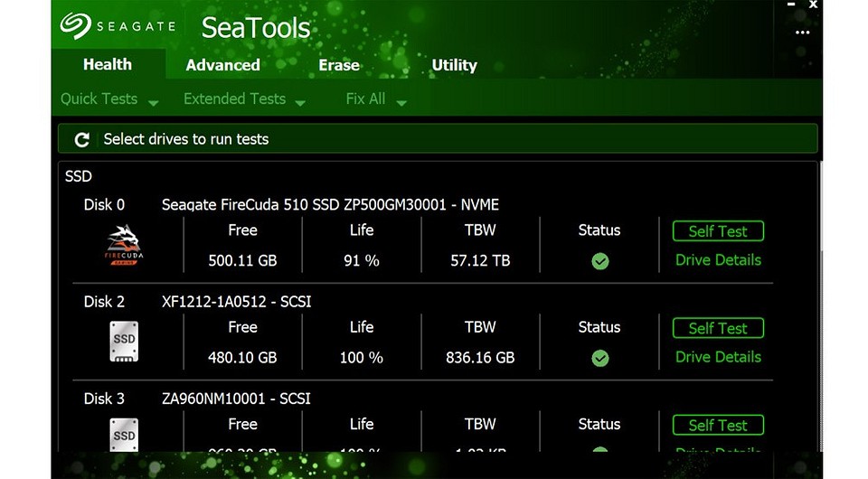Open the Quick Tests dropdown
Viewport: 868px width, 479px height.
click(x=109, y=99)
